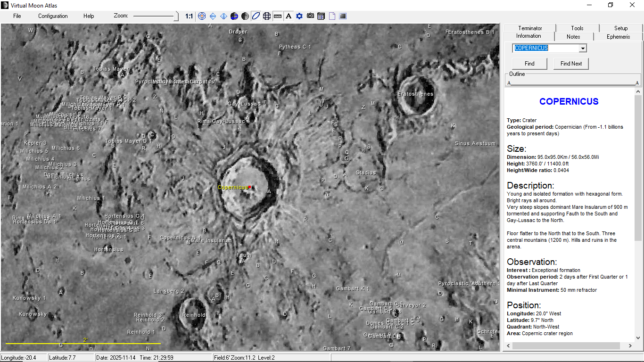Toggle the coordinate grid display
This screenshot has height=362, width=644.
tap(266, 16)
